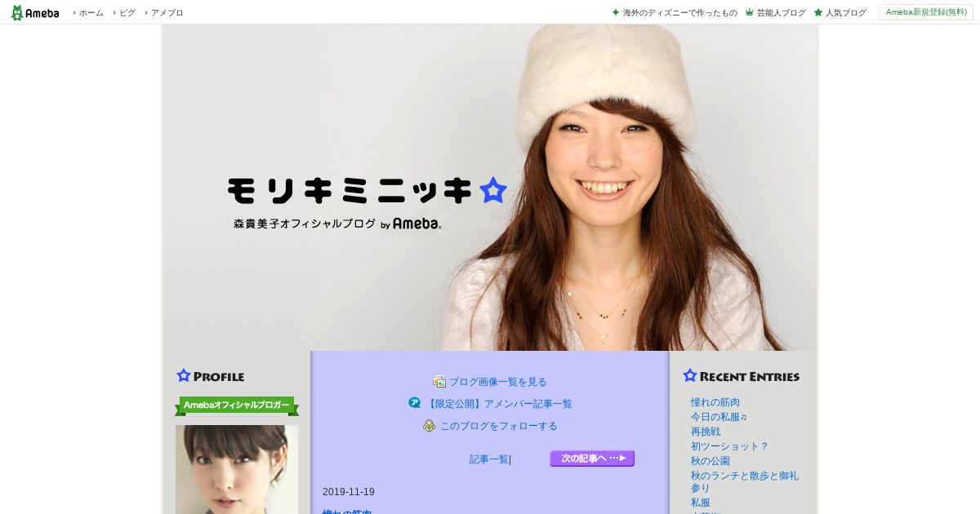Click the Profile heading star icon
Viewport: 980px width, 514px height.
tap(184, 375)
